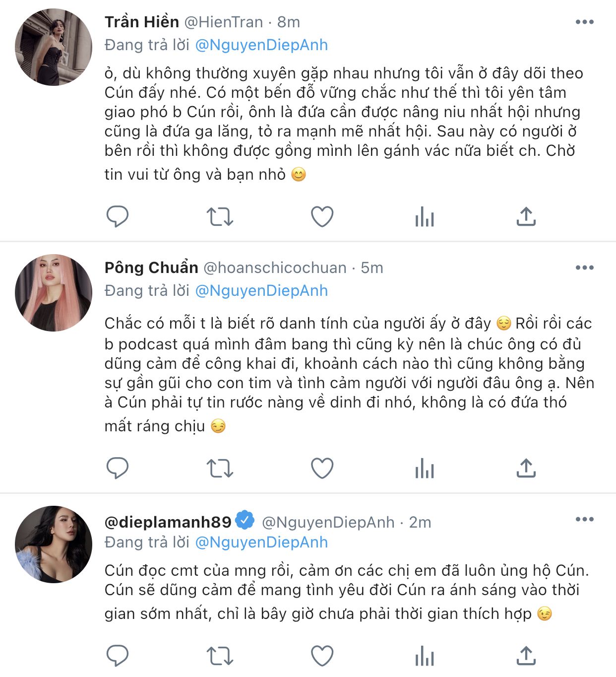616x677 pixels.
Task: Open more options for Trần Hiền's tweet
Action: pos(584,22)
